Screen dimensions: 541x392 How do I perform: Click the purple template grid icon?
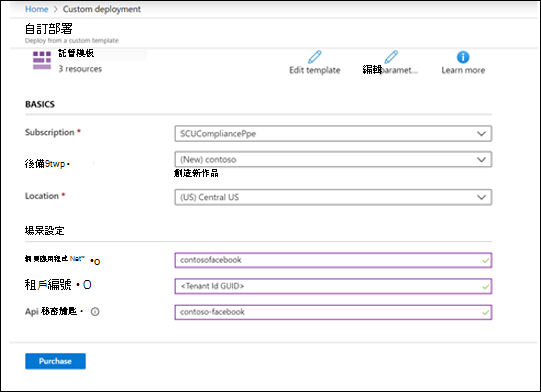(42, 60)
